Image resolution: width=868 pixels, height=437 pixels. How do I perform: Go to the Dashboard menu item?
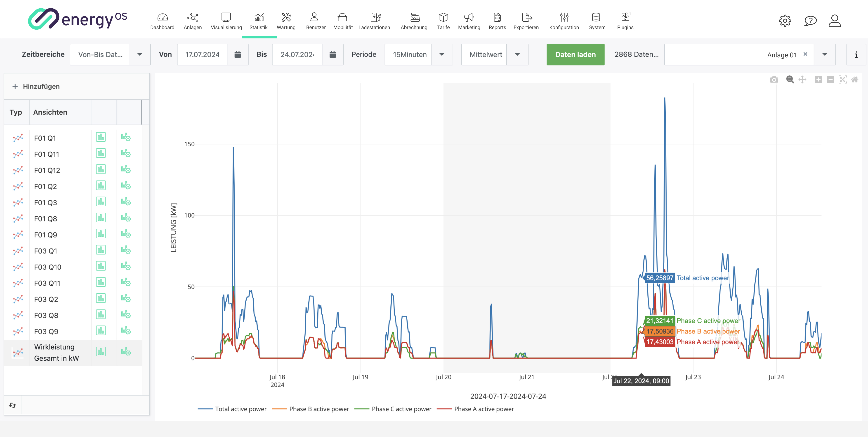162,21
